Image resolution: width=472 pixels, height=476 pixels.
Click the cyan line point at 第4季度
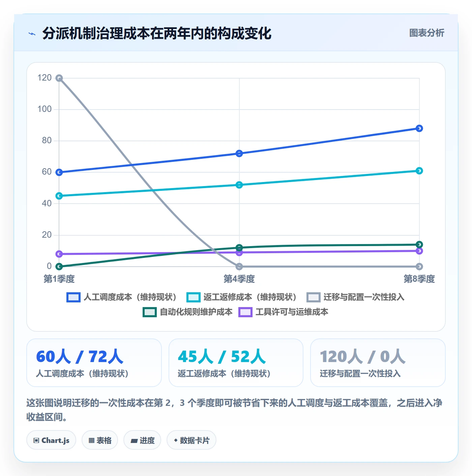click(239, 185)
